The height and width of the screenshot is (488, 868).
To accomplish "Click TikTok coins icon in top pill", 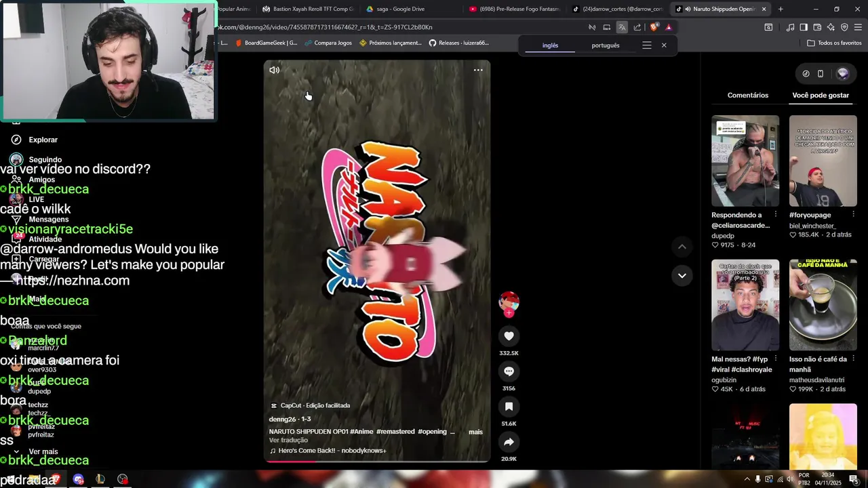I will point(806,73).
